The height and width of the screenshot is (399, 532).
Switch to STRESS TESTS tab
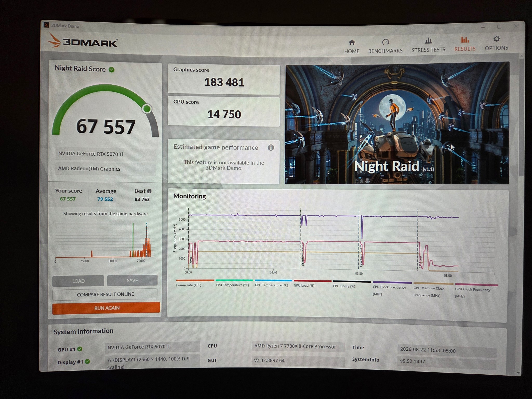[x=428, y=45]
